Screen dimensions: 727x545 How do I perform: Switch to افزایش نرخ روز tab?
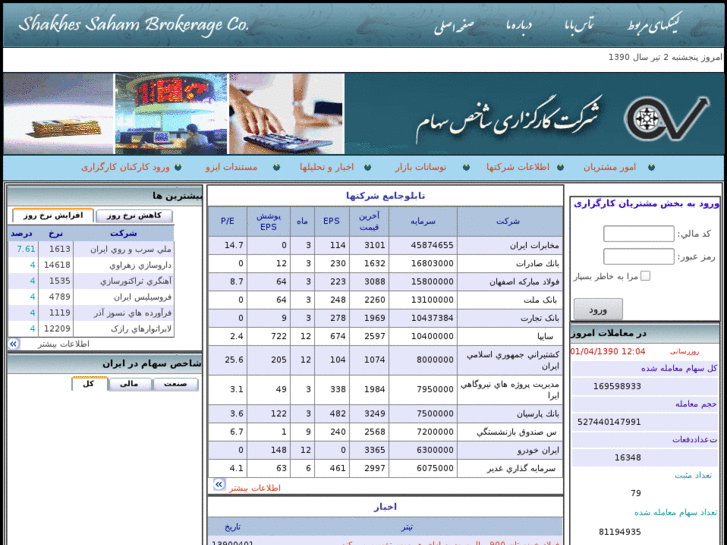53,216
